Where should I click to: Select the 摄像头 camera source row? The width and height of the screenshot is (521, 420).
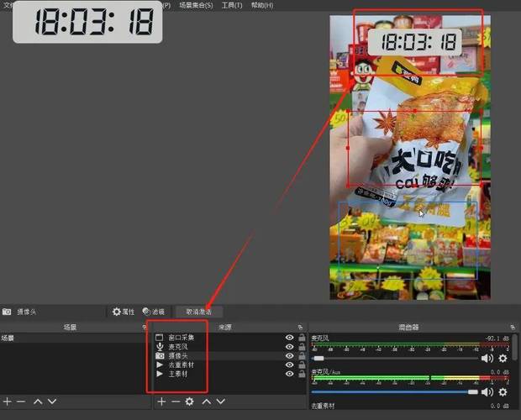[x=229, y=355]
